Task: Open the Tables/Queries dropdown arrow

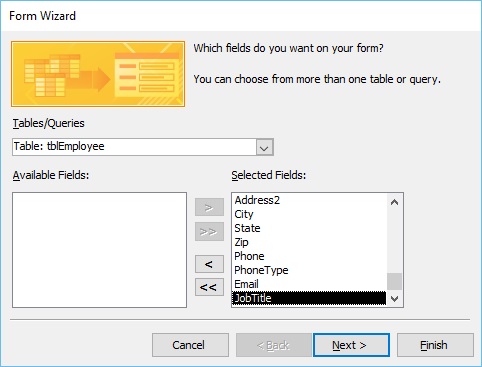Action: [x=265, y=148]
